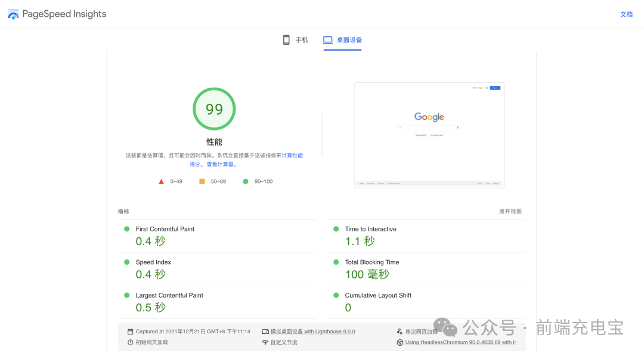Select the 桌面设备 tab

tap(342, 39)
